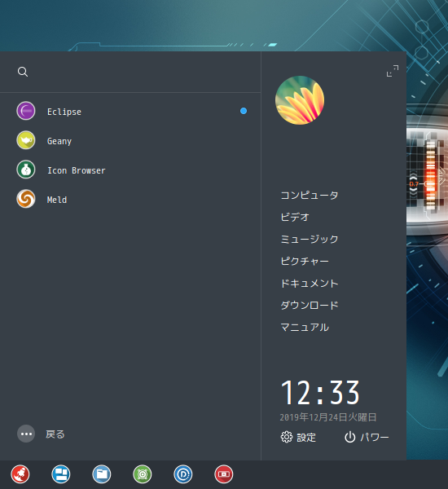Open the Icon Browser app icon
448x489 pixels.
26,170
